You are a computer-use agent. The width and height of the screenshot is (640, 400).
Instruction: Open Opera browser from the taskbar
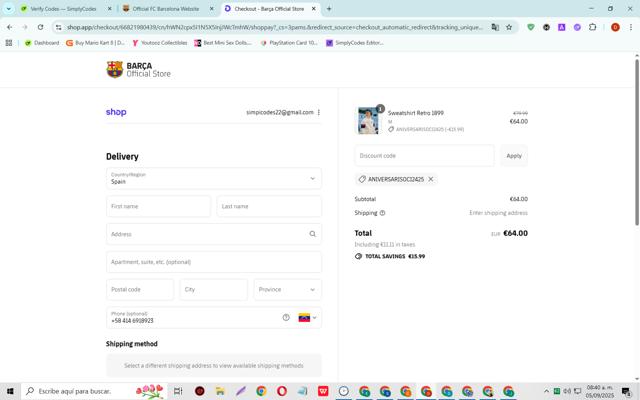point(282,391)
